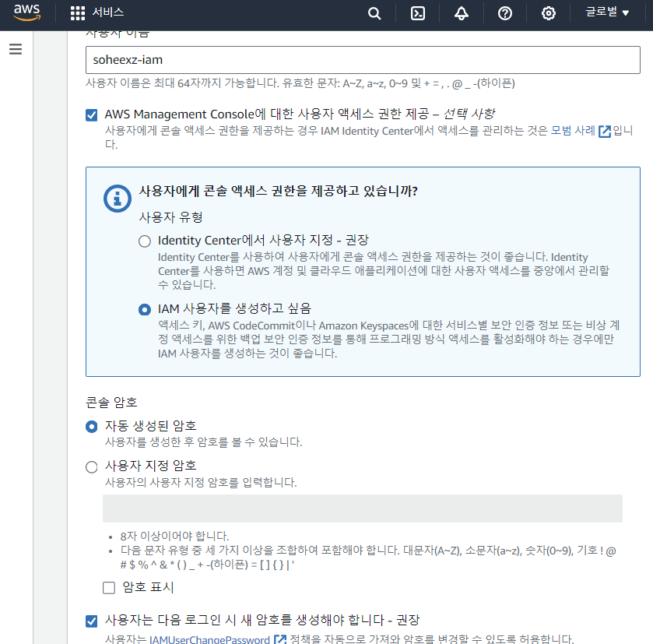Click the info icon in the blue box
The width and height of the screenshot is (653, 644).
118,199
